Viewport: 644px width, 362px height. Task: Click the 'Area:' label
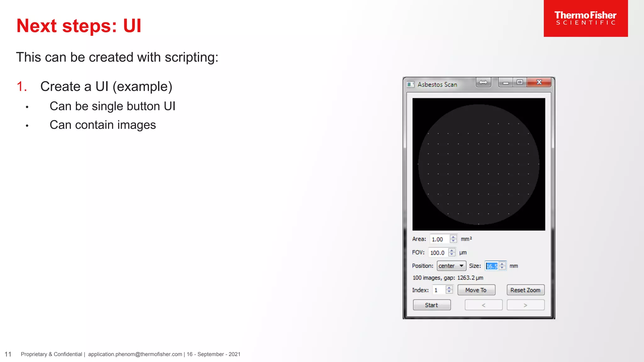[419, 239]
